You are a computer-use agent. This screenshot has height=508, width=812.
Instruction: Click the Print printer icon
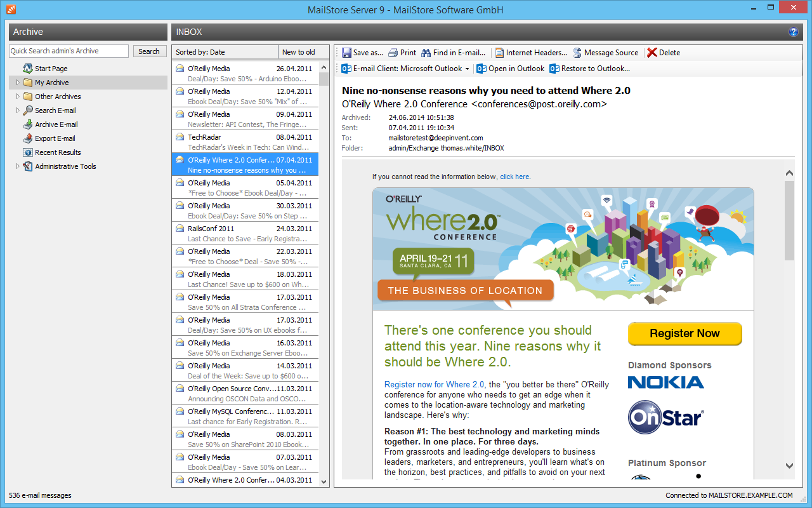[393, 53]
